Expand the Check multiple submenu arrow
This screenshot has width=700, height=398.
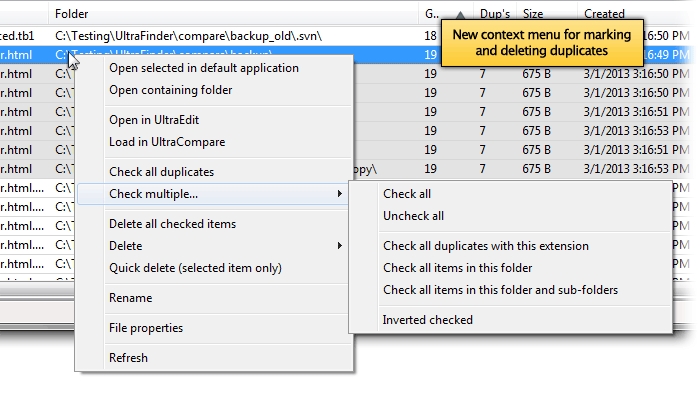point(340,194)
